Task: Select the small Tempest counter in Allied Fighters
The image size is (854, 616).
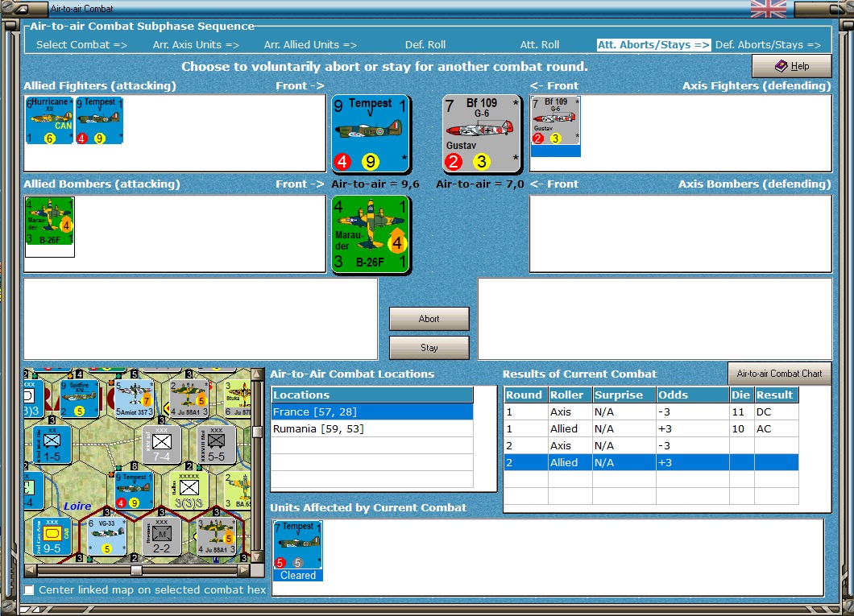Action: tap(99, 120)
